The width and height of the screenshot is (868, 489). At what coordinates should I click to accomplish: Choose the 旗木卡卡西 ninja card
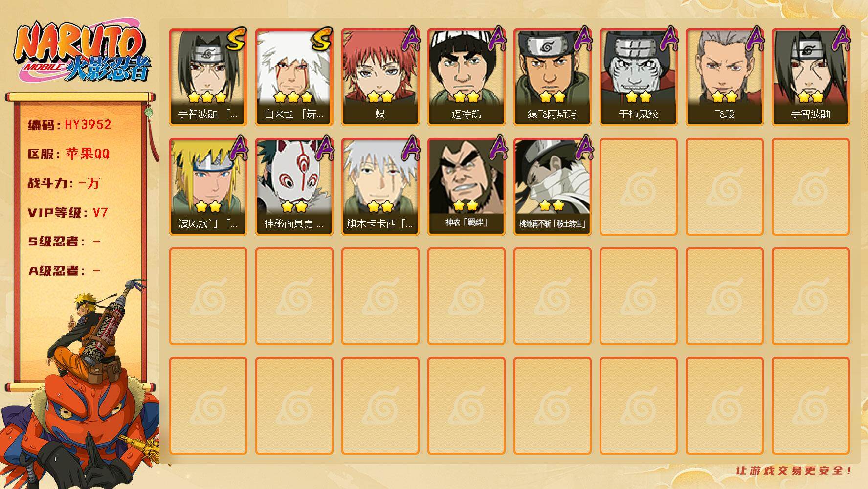click(380, 187)
